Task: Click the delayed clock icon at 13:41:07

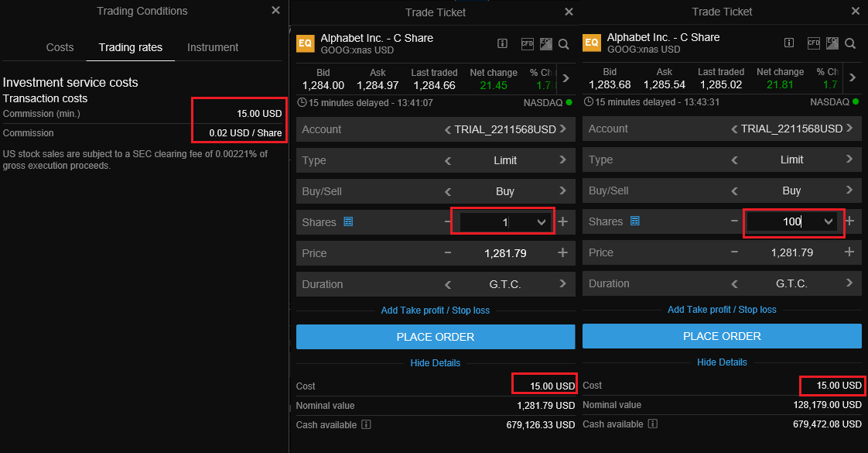Action: [x=302, y=102]
